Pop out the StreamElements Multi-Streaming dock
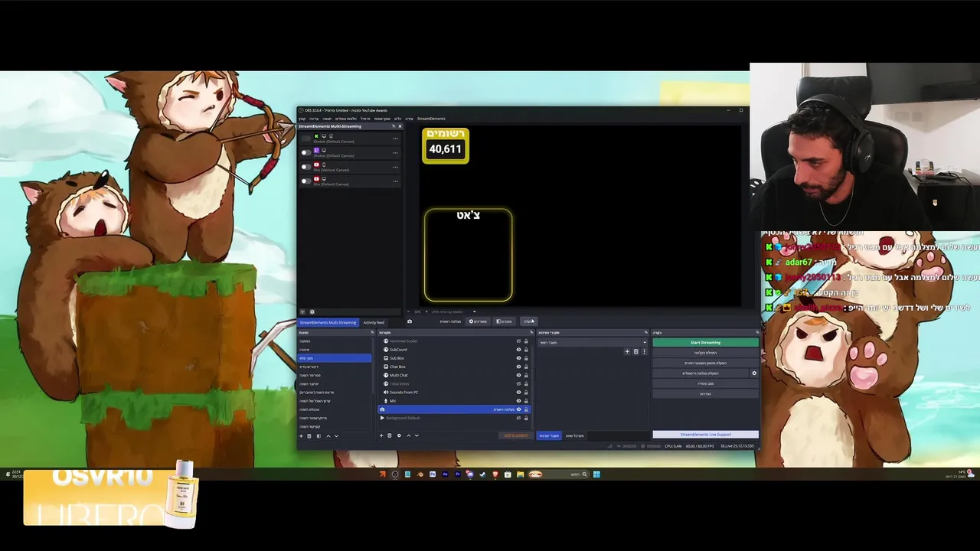980x551 pixels. click(x=394, y=126)
